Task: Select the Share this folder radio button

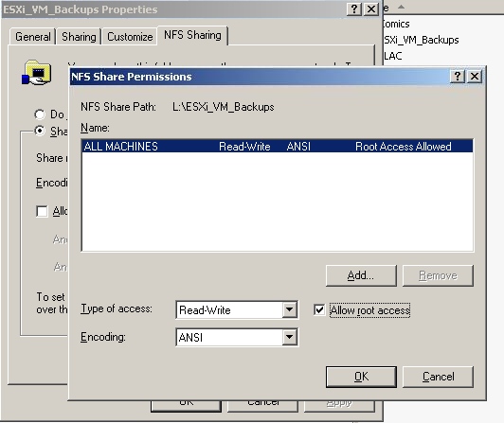Action: tap(40, 131)
